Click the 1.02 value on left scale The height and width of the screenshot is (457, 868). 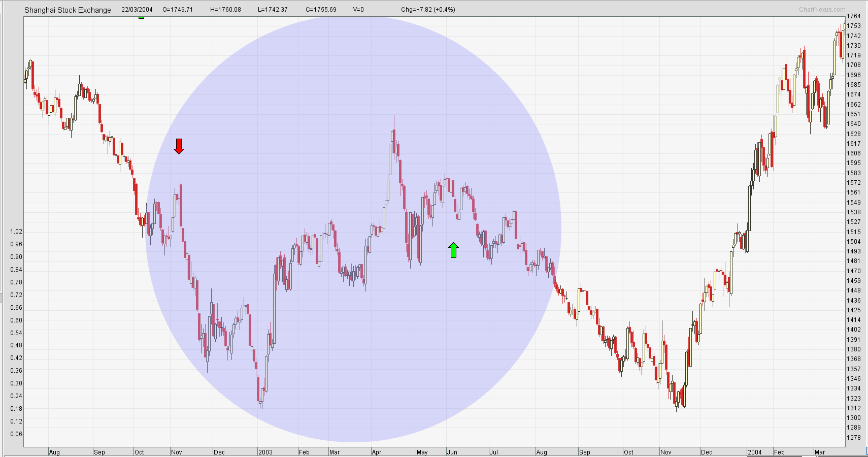coord(16,232)
